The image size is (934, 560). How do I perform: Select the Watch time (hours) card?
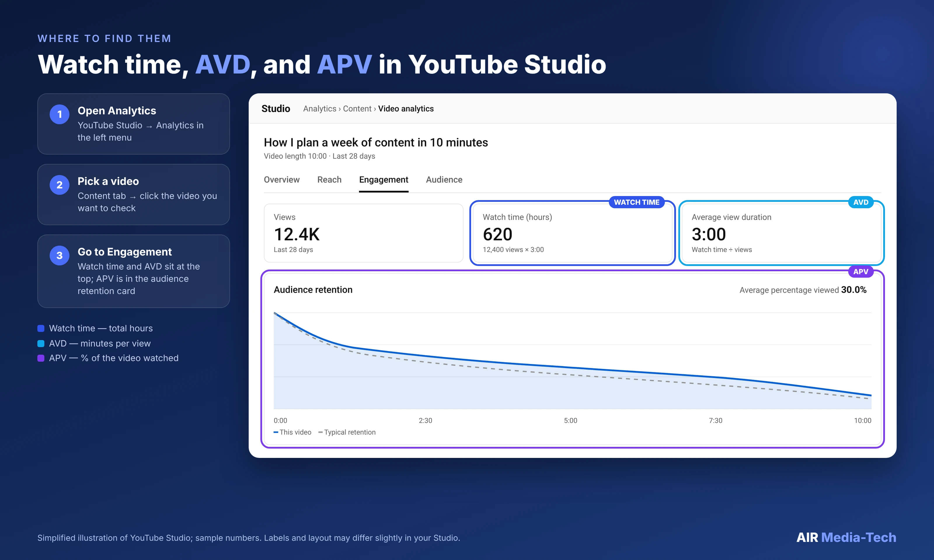pos(572,233)
